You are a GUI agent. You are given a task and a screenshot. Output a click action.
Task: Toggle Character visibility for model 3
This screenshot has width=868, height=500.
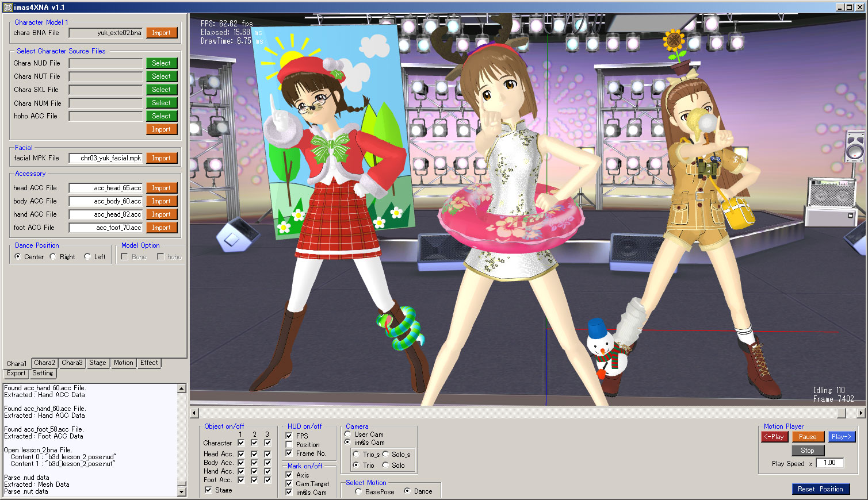[267, 443]
